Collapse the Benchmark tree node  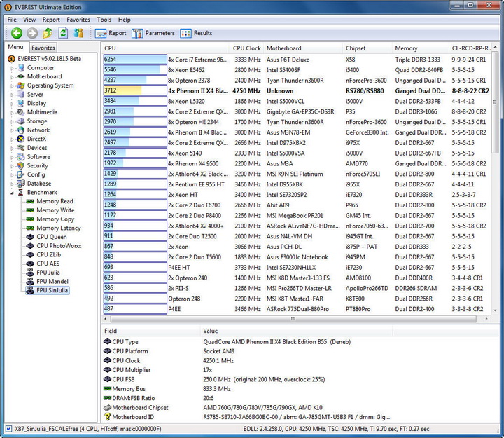point(12,193)
